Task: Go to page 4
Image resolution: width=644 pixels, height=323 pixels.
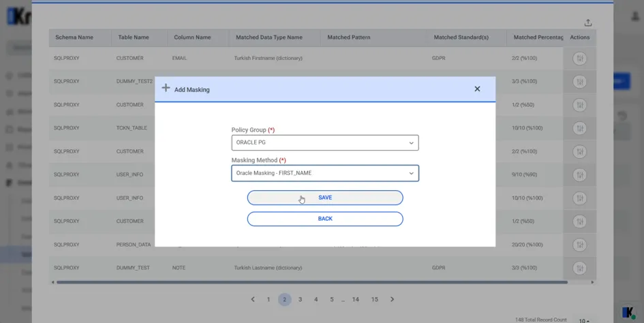Action: pyautogui.click(x=316, y=300)
